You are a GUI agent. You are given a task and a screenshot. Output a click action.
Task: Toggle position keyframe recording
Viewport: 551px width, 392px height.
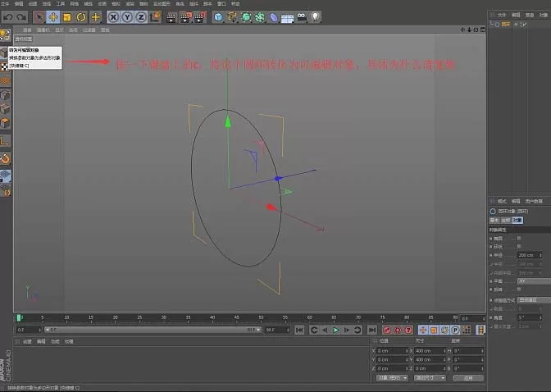423,330
